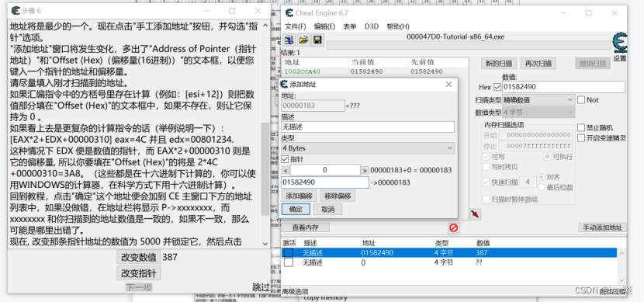Toggle the 扫描时暂停游戏 checkbox
This screenshot has height=302, width=644.
point(486,200)
